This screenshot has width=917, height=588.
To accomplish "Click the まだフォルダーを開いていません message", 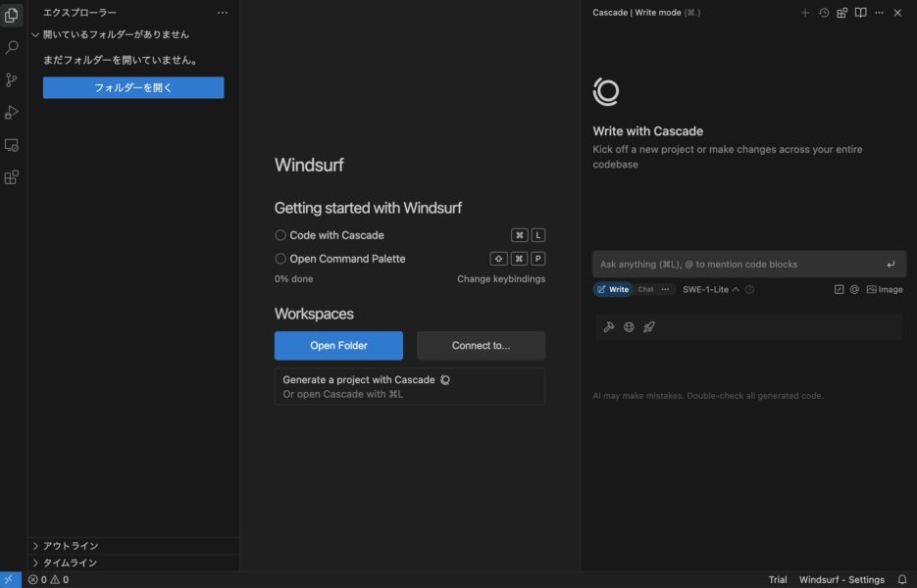I will (121, 60).
